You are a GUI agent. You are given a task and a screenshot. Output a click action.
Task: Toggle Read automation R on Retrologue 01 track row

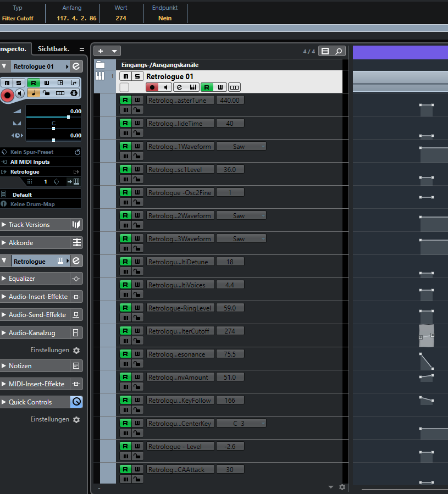point(207,87)
